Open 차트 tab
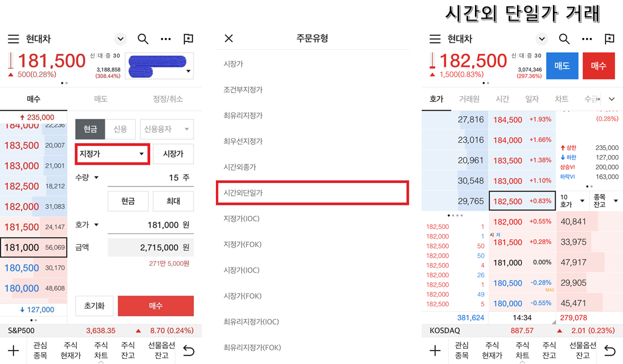The image size is (623, 364). [561, 99]
